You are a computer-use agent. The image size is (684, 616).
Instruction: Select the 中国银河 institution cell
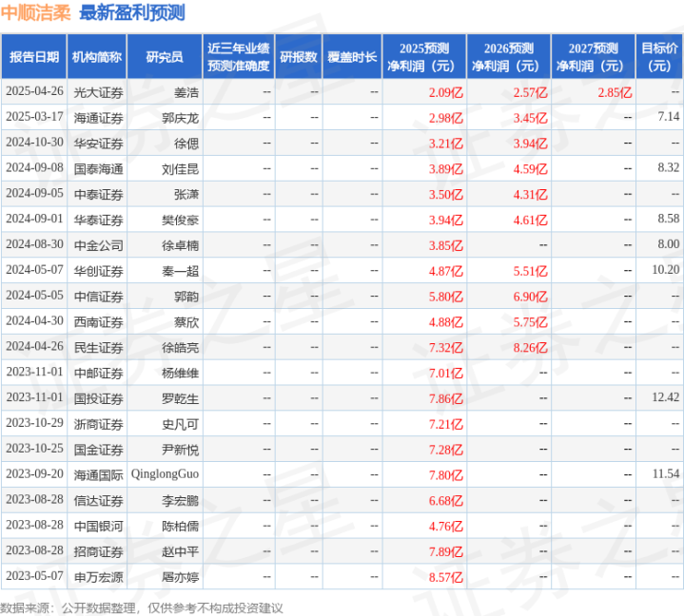[x=98, y=527]
